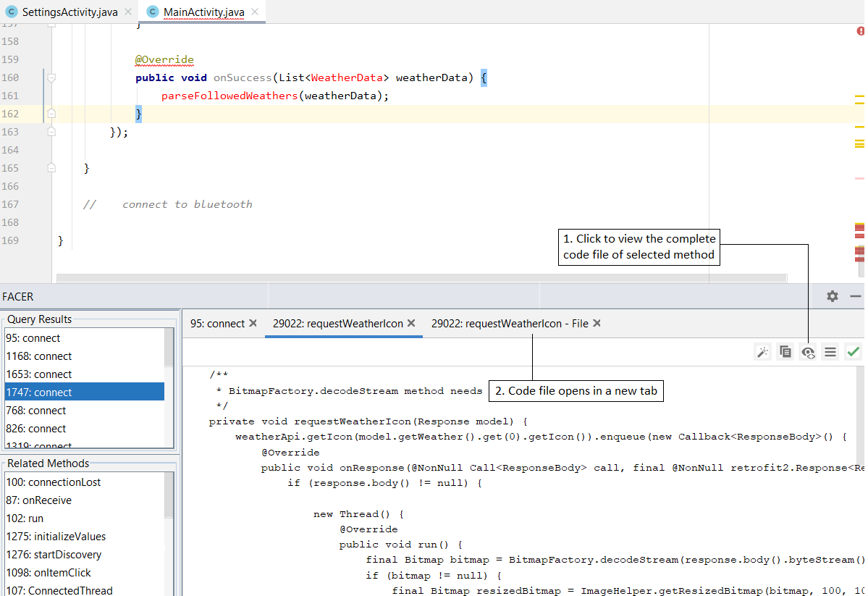Click the onSuccess method name in editor

[243, 77]
